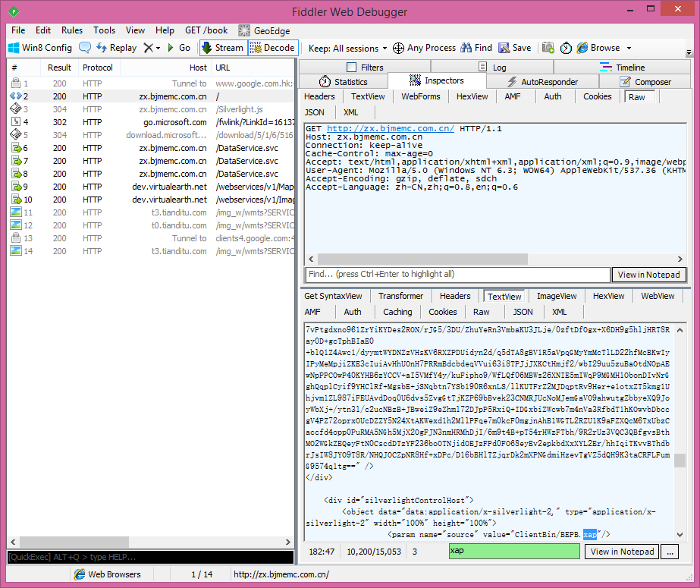Sort sessions by the Result column
The width and height of the screenshot is (700, 588).
pyautogui.click(x=59, y=68)
